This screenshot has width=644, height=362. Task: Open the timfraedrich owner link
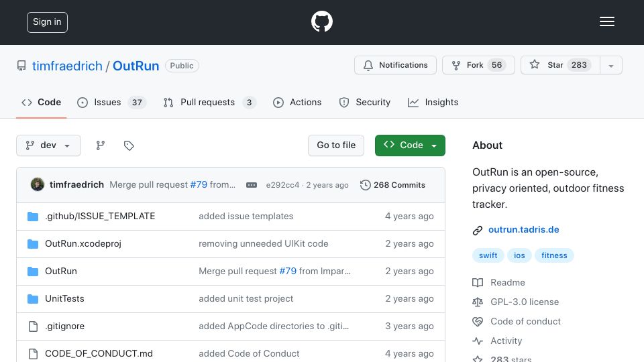click(x=67, y=66)
